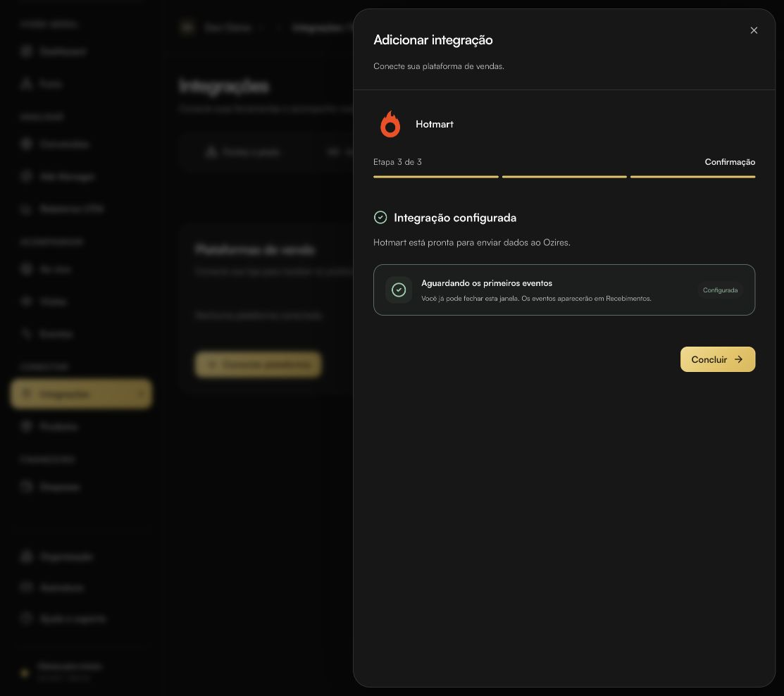Screen dimensions: 784x696
Task: Click the Configurada status badge
Action: (720, 290)
